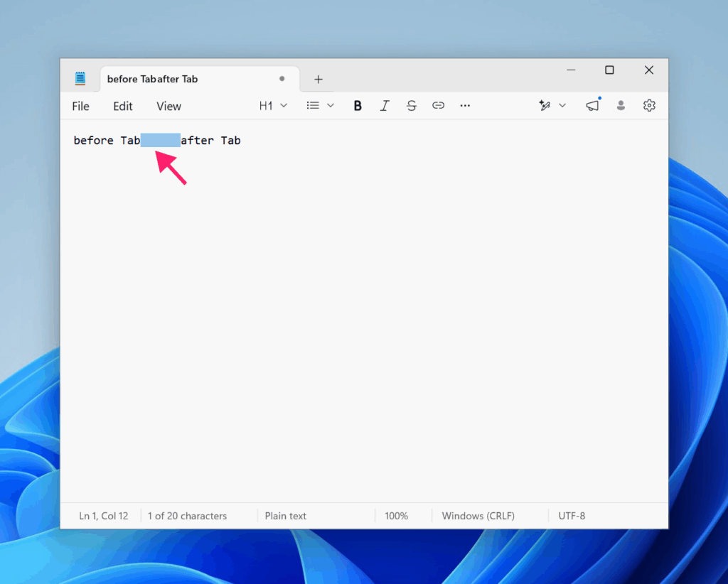Select the 'before Tab after Tab' document tab
Viewport: 728px width, 584px height.
point(200,79)
